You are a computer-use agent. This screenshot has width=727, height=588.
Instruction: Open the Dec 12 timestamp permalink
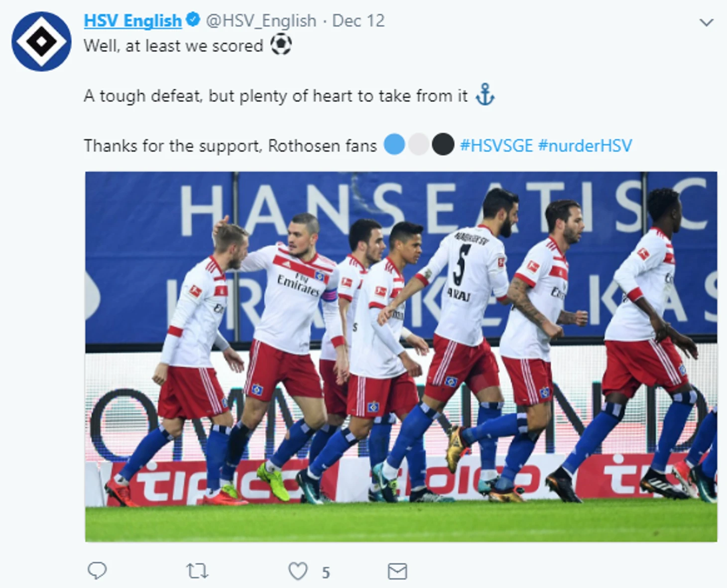coord(359,21)
